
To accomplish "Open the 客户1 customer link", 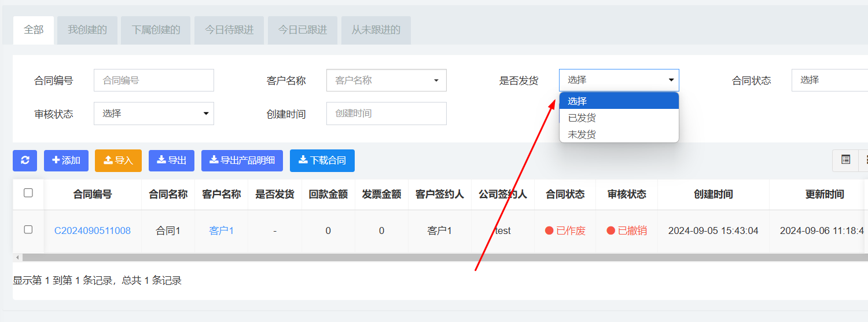I will coord(221,230).
